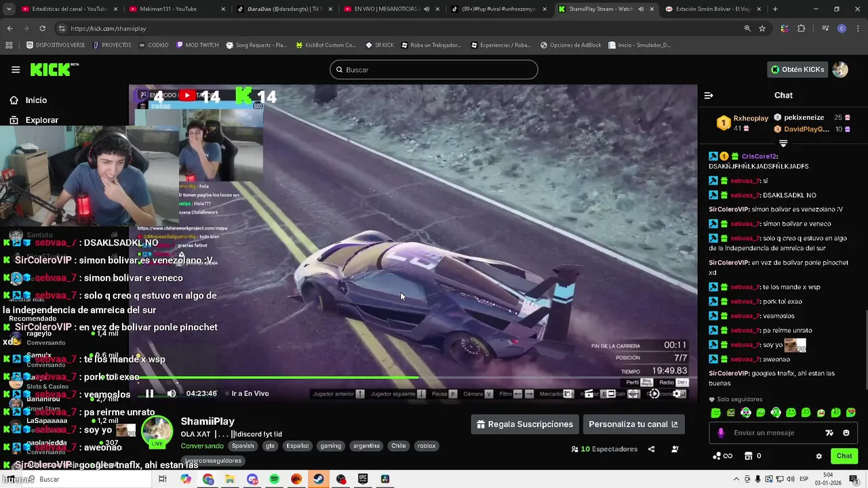Image resolution: width=868 pixels, height=488 pixels.
Task: Open Opciones de AdBlock bookmark
Action: (x=570, y=45)
